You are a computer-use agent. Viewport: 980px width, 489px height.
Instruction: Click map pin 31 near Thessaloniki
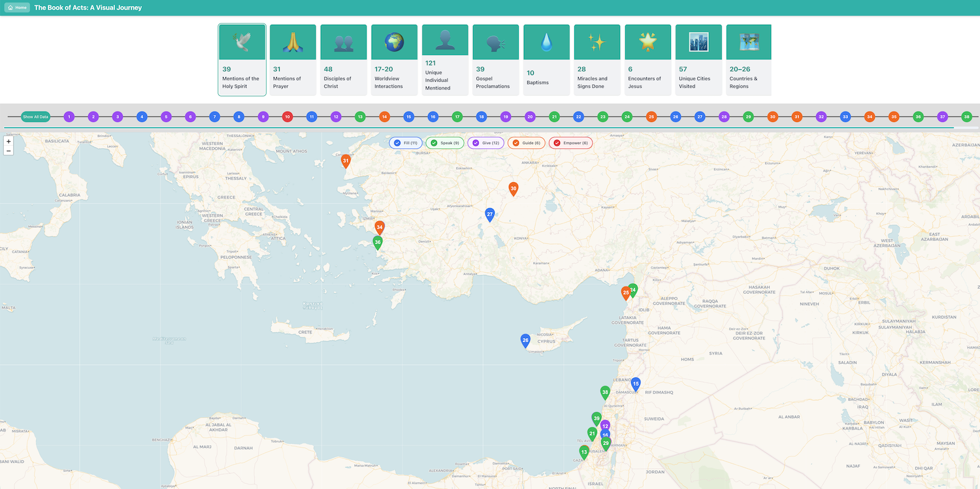click(346, 161)
